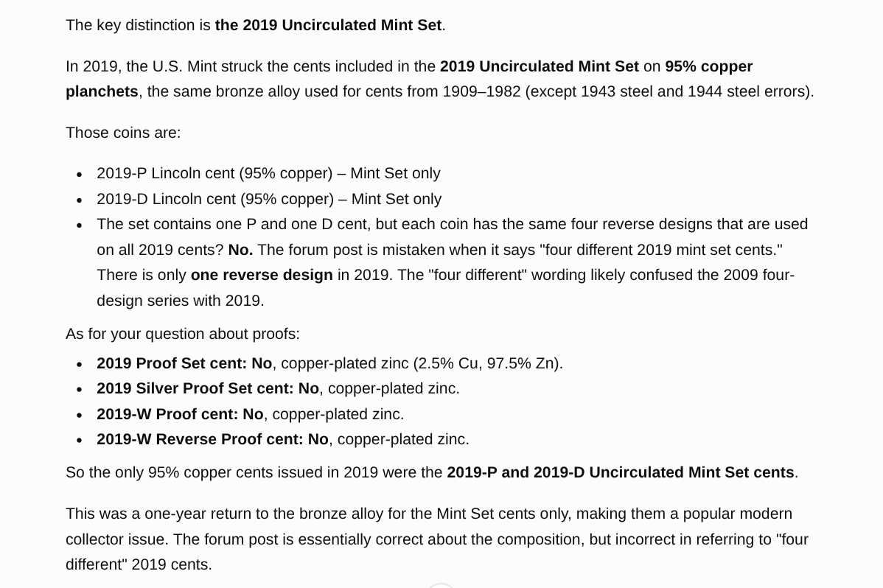The width and height of the screenshot is (883, 588).
Task: Click the bold '95% copper' phrase
Action: tap(708, 66)
